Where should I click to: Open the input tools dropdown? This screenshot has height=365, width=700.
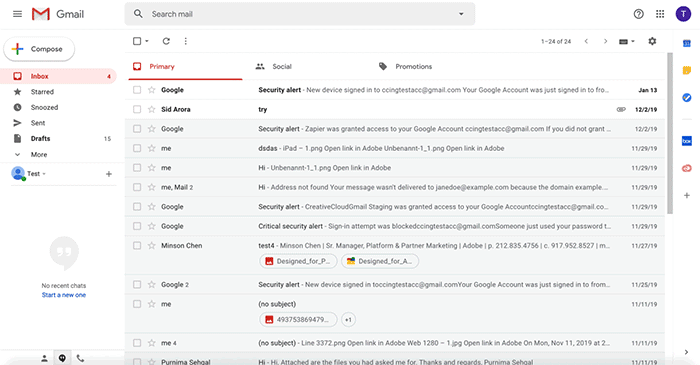click(x=627, y=41)
